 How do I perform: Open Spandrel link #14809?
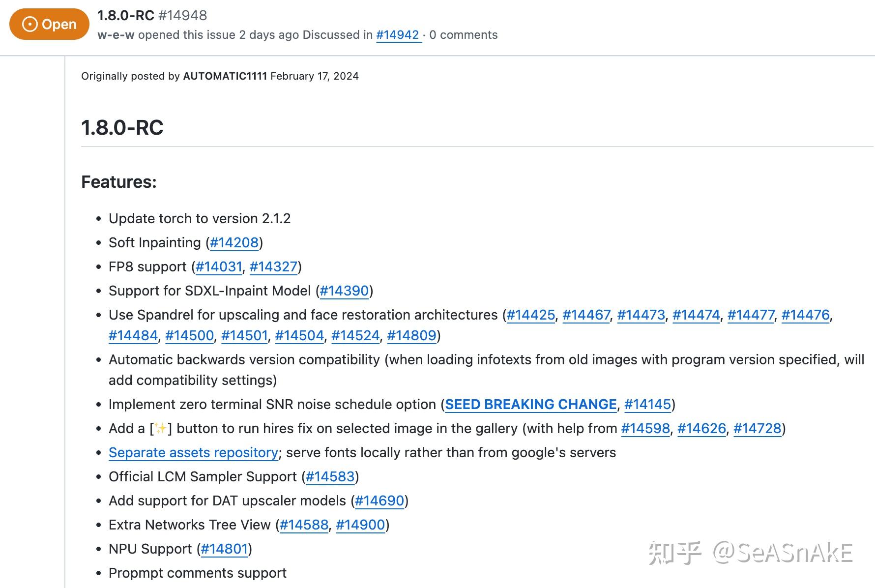click(412, 335)
